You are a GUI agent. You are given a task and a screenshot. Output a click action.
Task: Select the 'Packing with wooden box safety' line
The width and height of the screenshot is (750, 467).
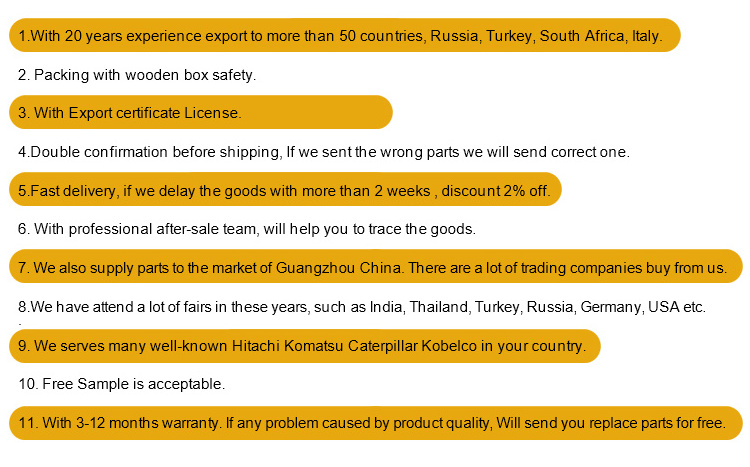[137, 75]
